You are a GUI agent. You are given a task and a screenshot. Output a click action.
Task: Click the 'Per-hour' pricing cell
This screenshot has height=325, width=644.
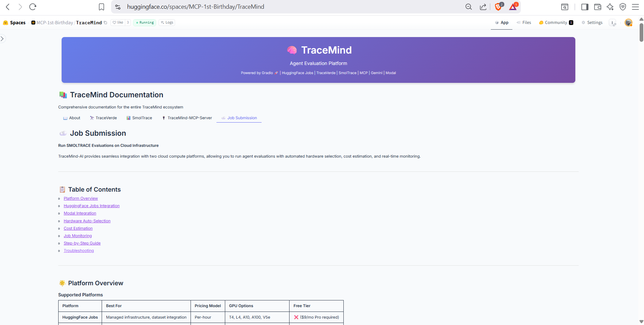click(208, 317)
